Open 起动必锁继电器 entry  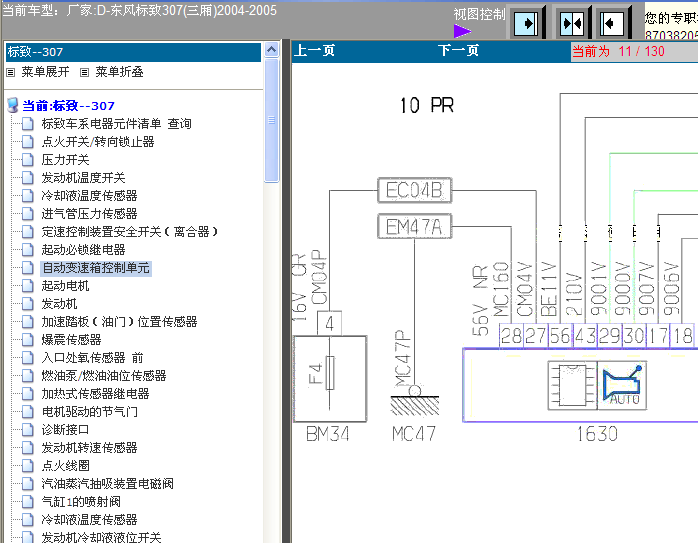click(x=83, y=250)
